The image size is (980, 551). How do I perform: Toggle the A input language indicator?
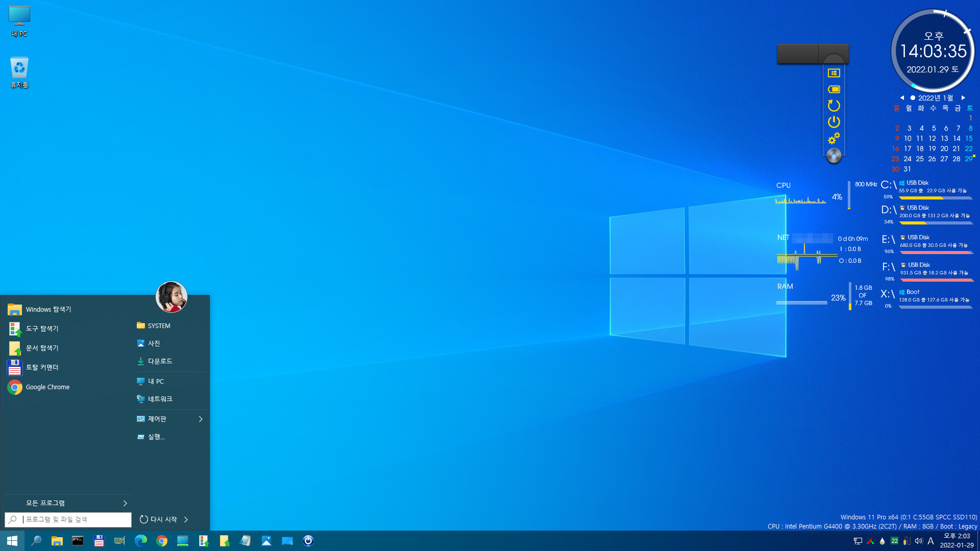click(930, 541)
